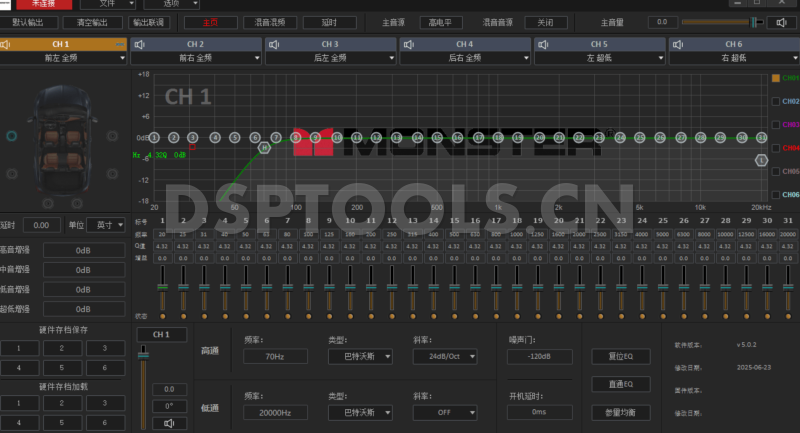Click the speaker mute button under CH 1 fader
This screenshot has height=433, width=800.
[x=169, y=423]
